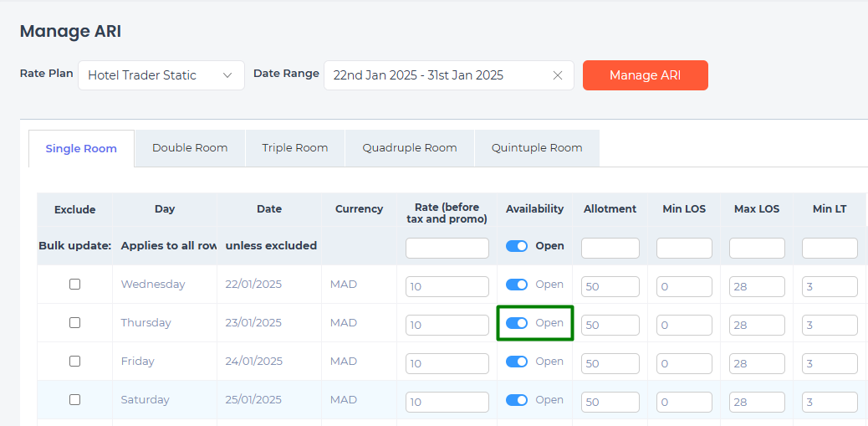The height and width of the screenshot is (426, 868).
Task: Click Saturday's Max LOS input field
Action: [x=757, y=402]
